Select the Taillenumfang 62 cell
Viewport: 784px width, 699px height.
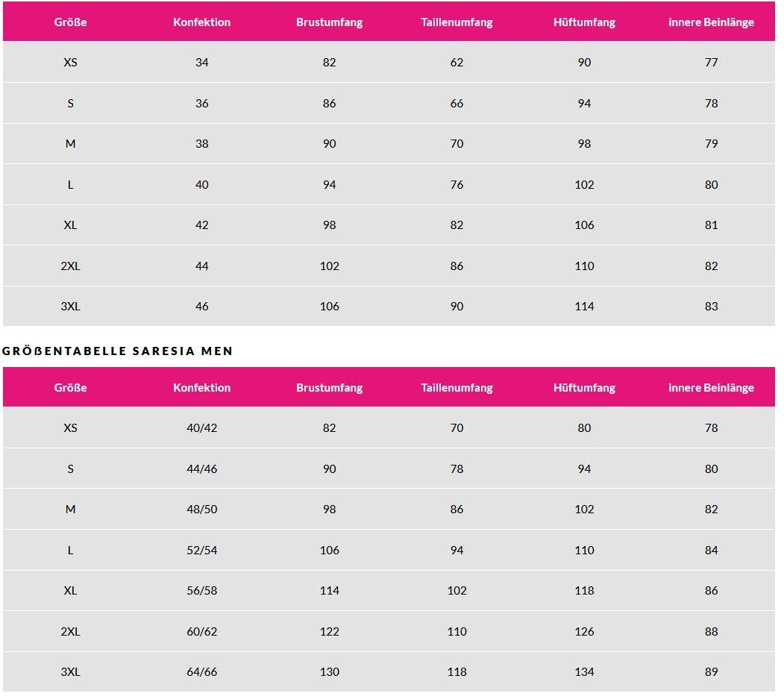tap(457, 63)
